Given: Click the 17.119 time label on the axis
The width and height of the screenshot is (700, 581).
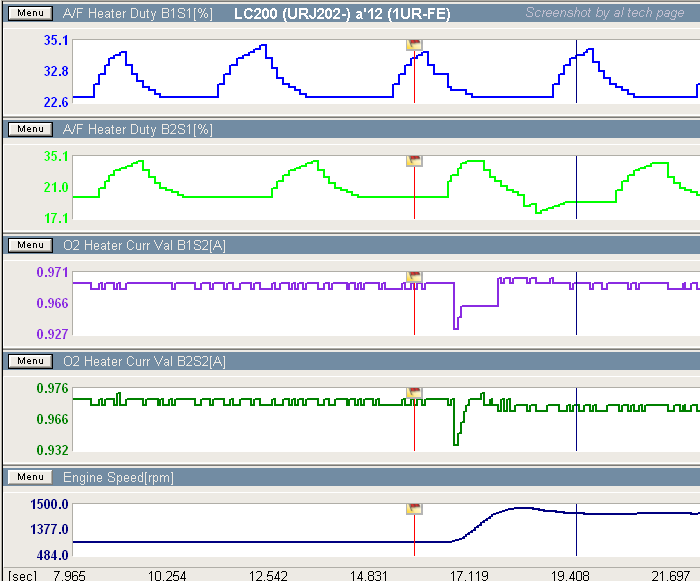Looking at the screenshot, I should 471,575.
